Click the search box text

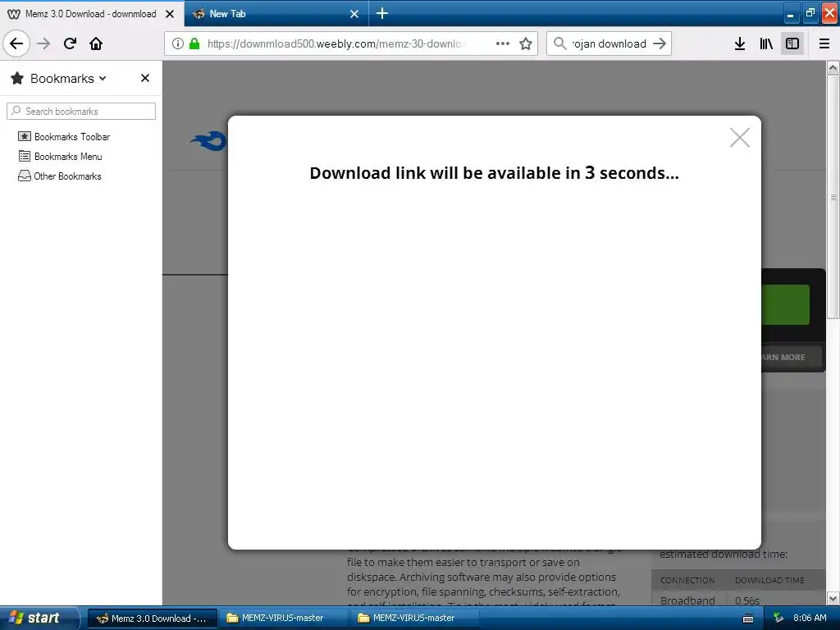tap(609, 43)
